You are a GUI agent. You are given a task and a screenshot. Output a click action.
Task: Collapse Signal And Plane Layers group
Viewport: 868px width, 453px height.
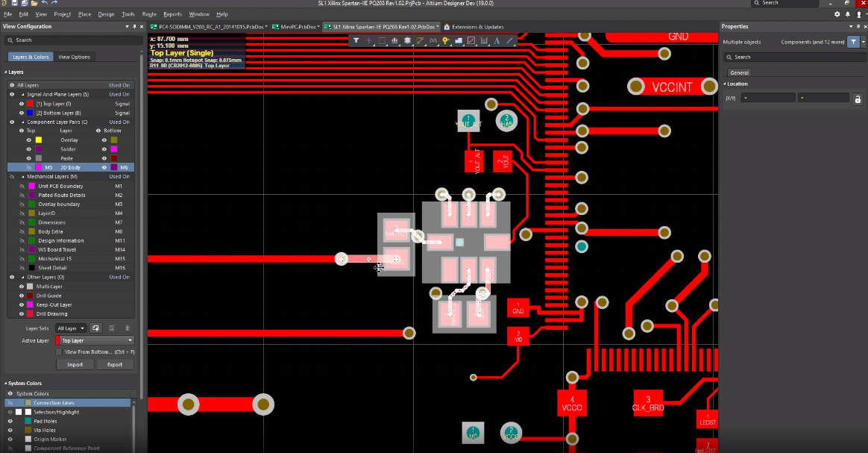click(x=22, y=95)
